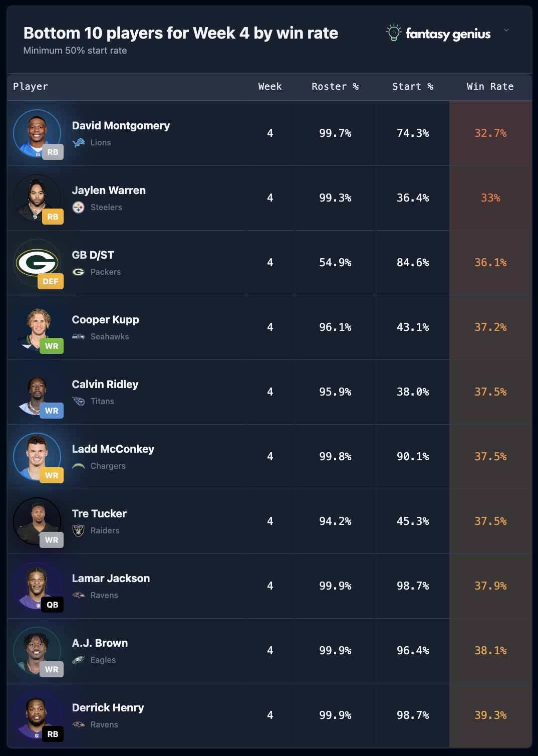The image size is (538, 756).
Task: Click the Chargers team logo icon
Action: click(x=79, y=466)
